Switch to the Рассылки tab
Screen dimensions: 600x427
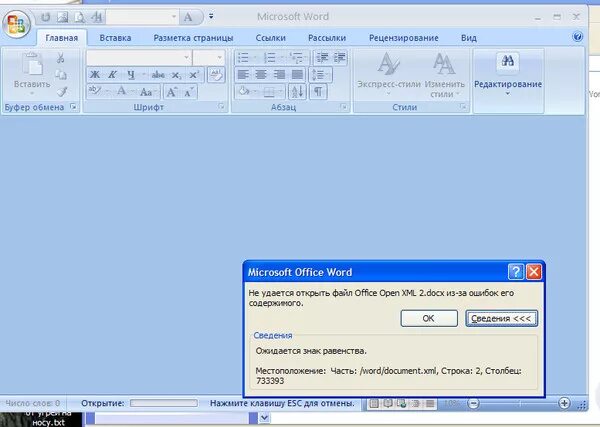[x=327, y=38]
